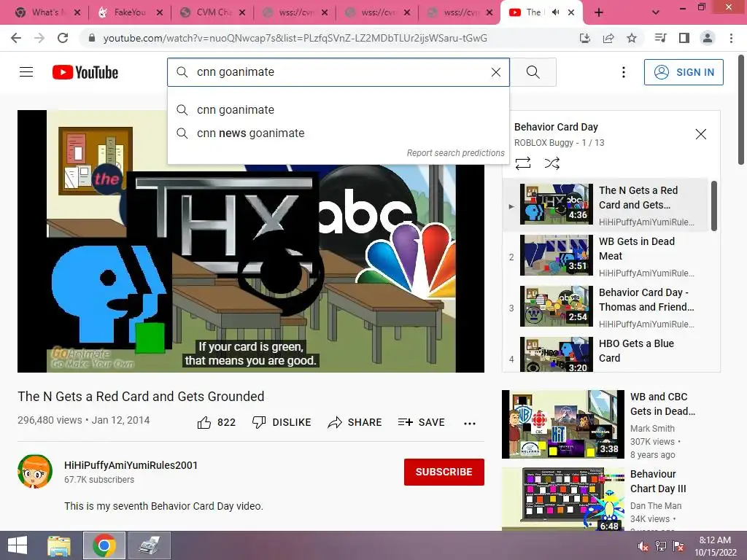747x560 pixels.
Task: Like the video with thumbs up
Action: pyautogui.click(x=216, y=422)
